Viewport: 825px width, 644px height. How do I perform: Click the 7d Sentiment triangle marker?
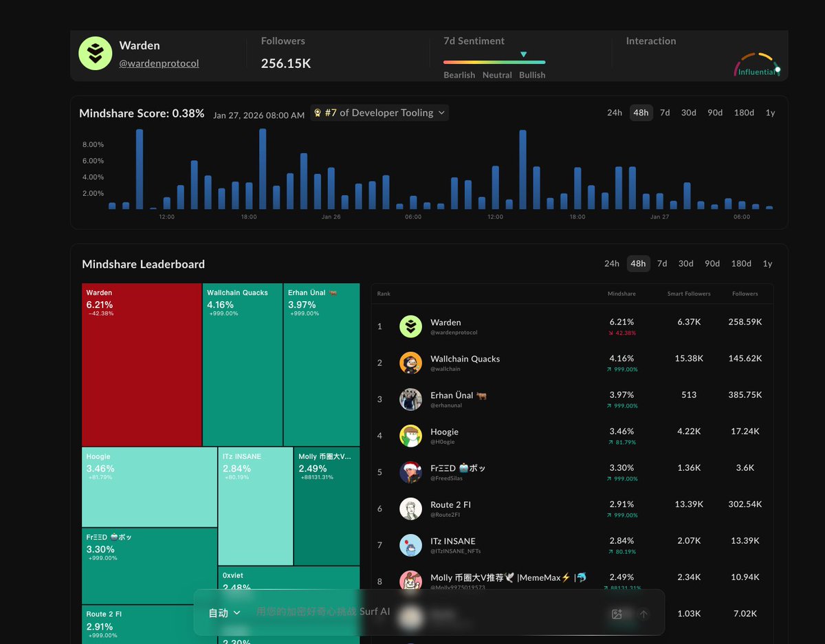point(524,54)
